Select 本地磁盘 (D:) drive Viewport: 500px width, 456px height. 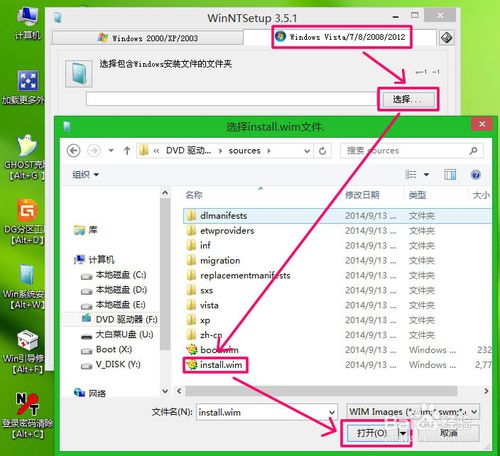(x=114, y=290)
